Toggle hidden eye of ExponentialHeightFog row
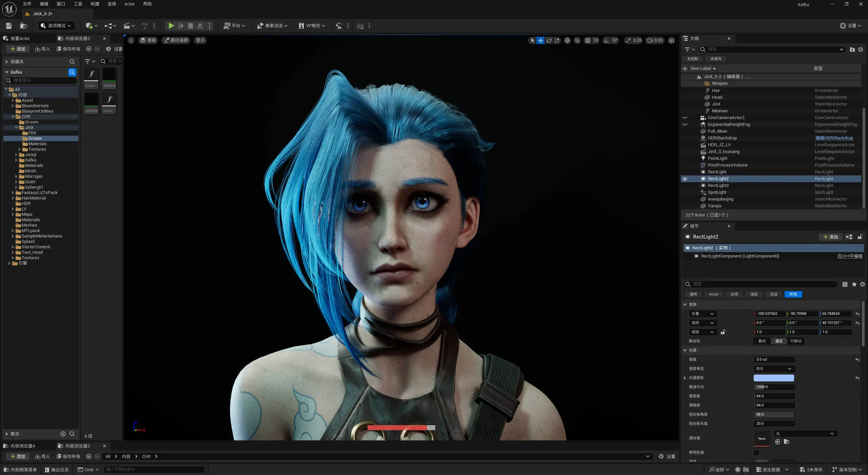868x475 pixels. click(x=685, y=125)
